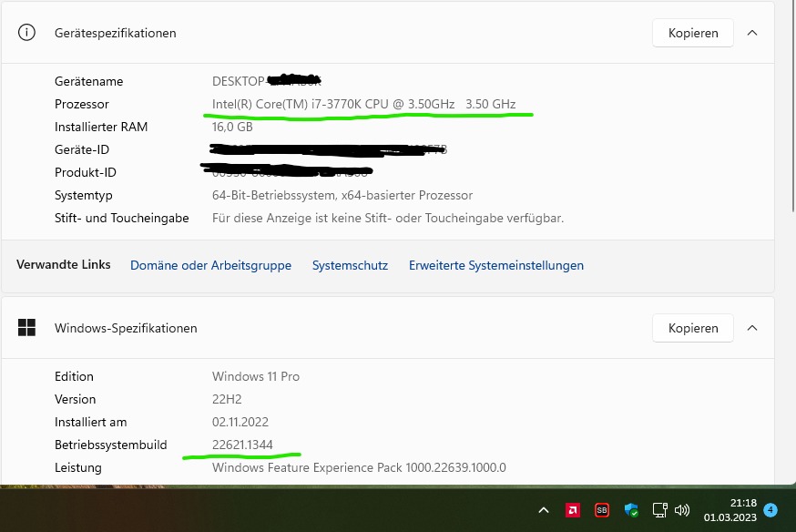Click the Gerätespezifikationen section title
796x532 pixels.
click(116, 33)
